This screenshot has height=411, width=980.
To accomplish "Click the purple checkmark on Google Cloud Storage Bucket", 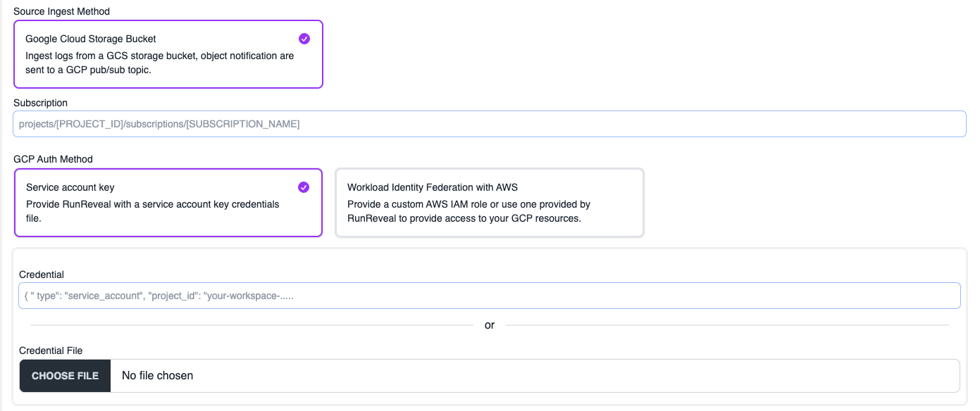I will [304, 39].
